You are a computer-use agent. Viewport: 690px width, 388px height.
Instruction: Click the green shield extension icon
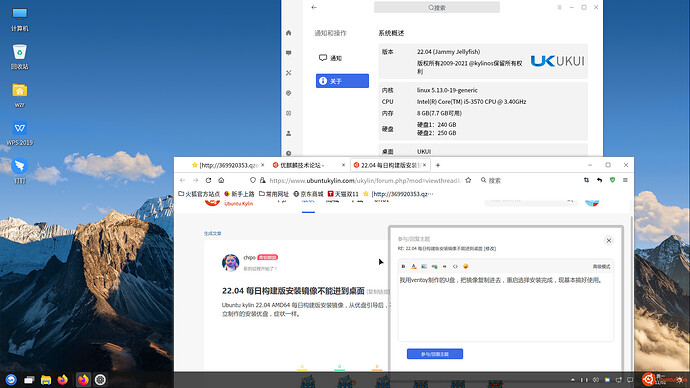coord(612,180)
